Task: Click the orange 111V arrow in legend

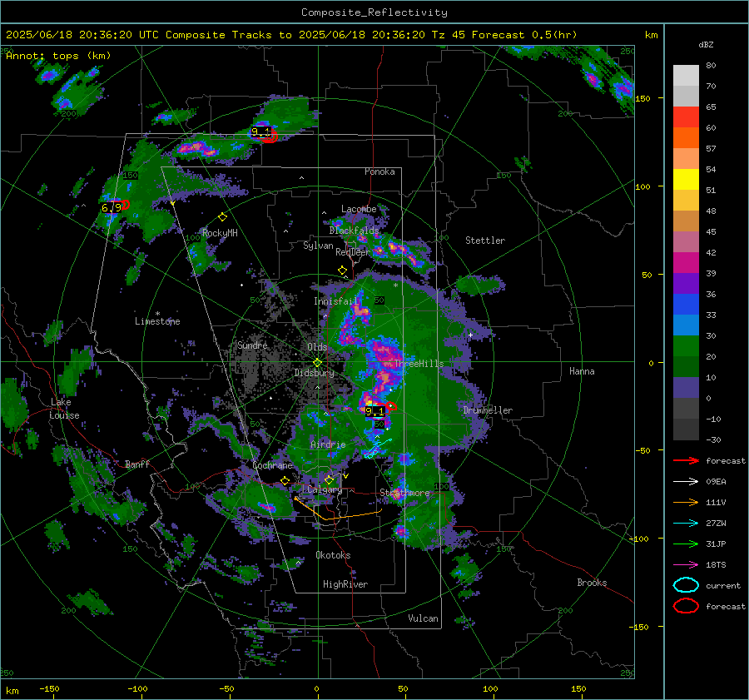Action: pos(686,502)
